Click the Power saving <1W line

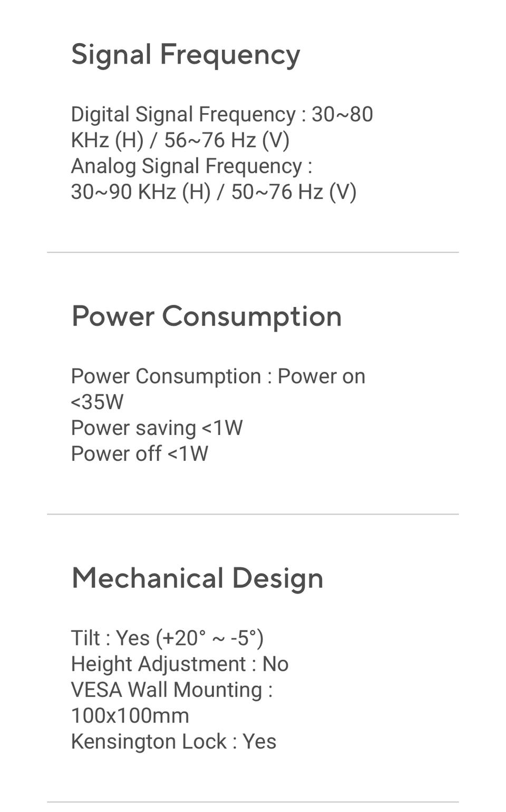(x=157, y=428)
